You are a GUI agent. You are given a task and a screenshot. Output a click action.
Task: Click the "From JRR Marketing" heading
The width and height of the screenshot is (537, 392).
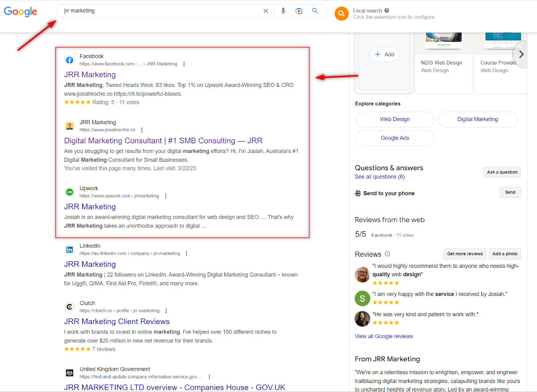tap(387, 359)
